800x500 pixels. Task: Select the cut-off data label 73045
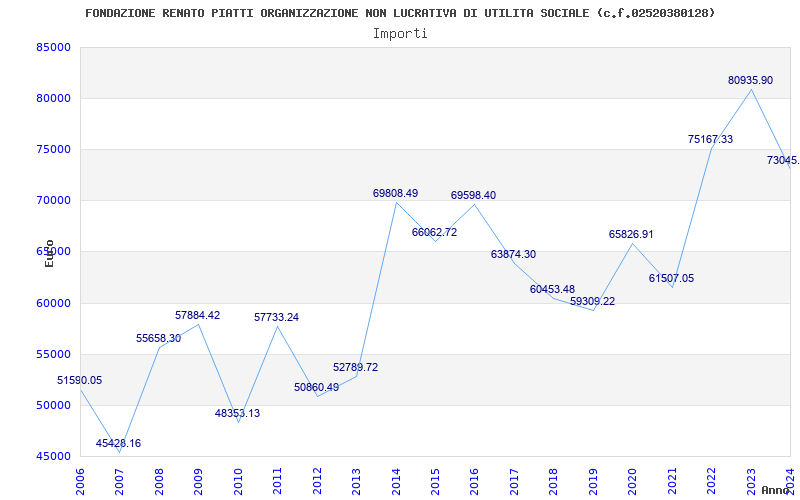pyautogui.click(x=783, y=160)
